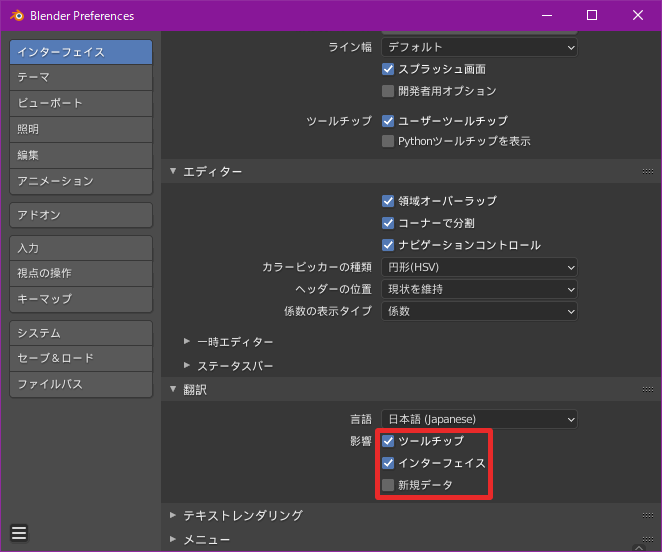Viewport: 662px width, 552px height.
Task: Open the 係数の表示タイプ dropdown
Action: tap(479, 311)
